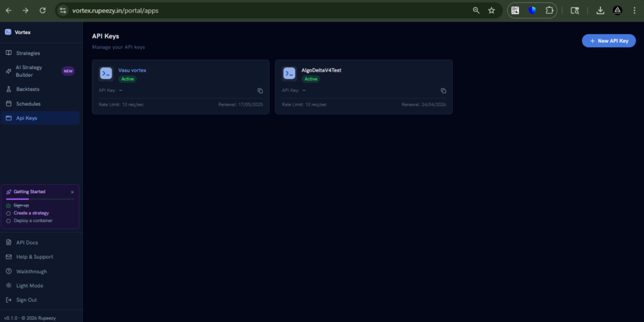The width and height of the screenshot is (644, 322).
Task: Copy the AlgoDeltaV4Test API key
Action: coord(443,91)
